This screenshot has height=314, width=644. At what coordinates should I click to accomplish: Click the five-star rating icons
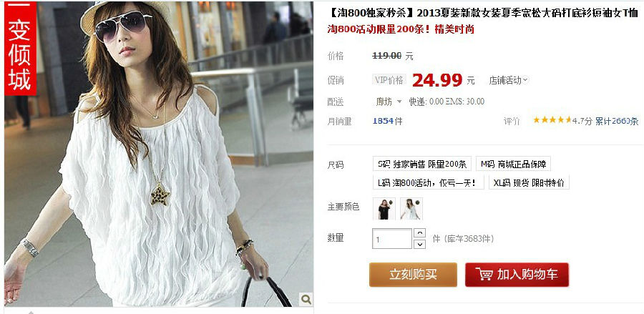[552, 120]
